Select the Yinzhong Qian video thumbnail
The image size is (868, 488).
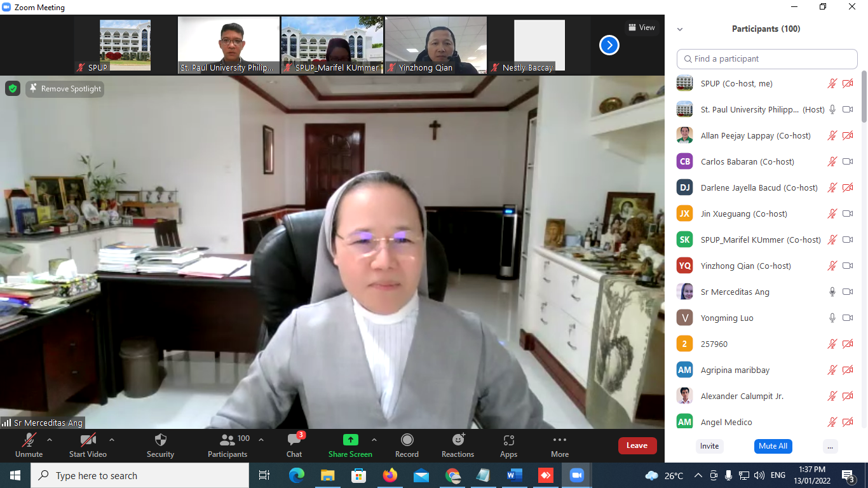(x=436, y=45)
